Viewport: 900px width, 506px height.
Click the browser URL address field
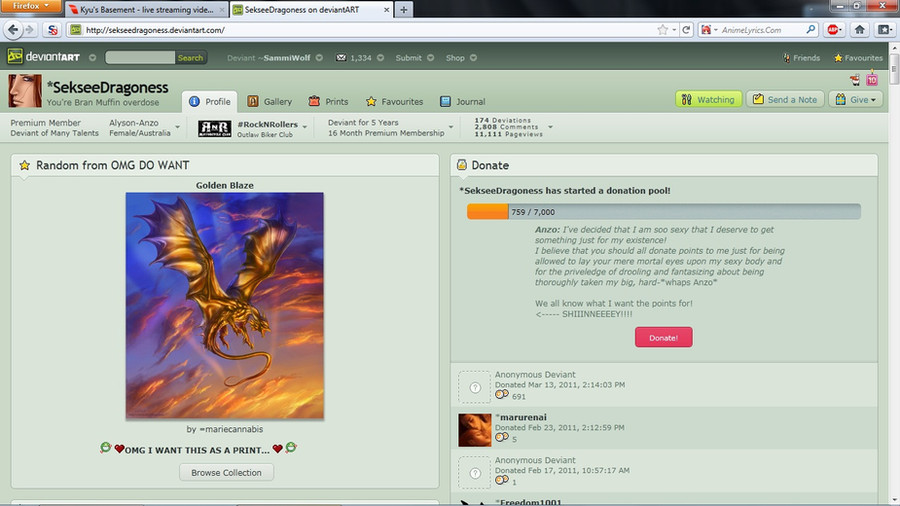click(367, 30)
